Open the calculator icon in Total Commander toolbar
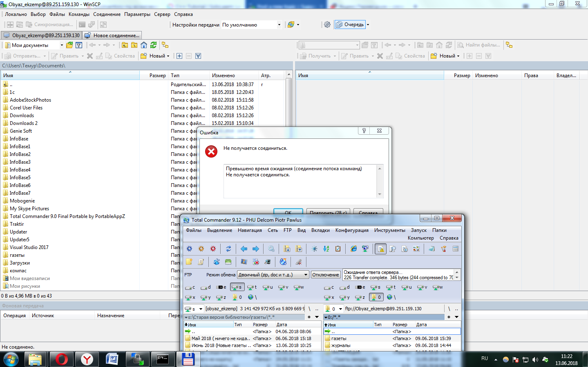Viewport: 588px width, 367px height. pos(456,249)
